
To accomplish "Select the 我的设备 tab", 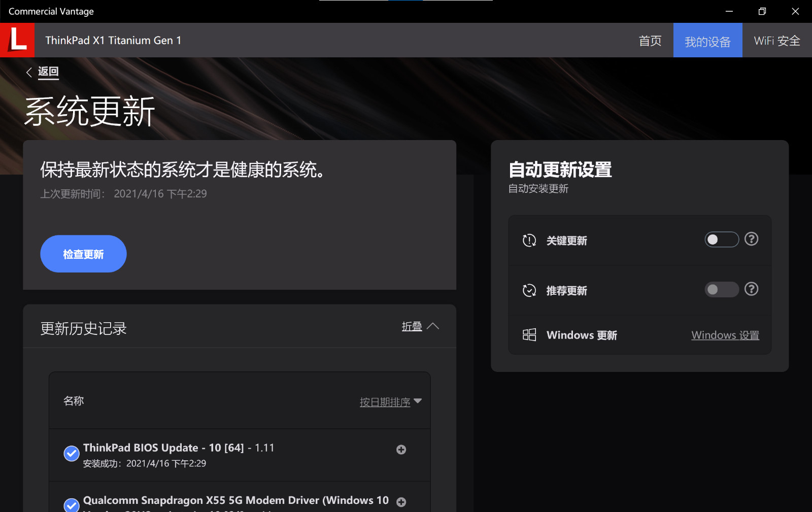I will (x=707, y=41).
